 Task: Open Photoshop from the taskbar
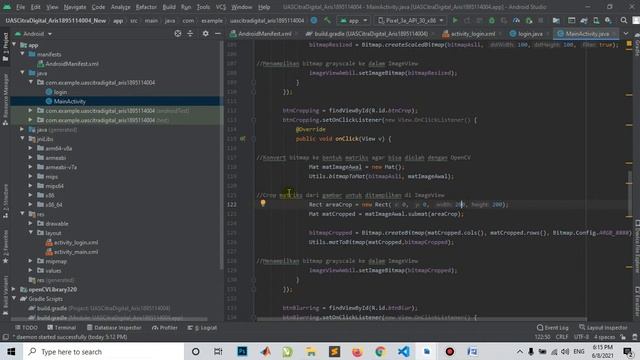(242, 351)
